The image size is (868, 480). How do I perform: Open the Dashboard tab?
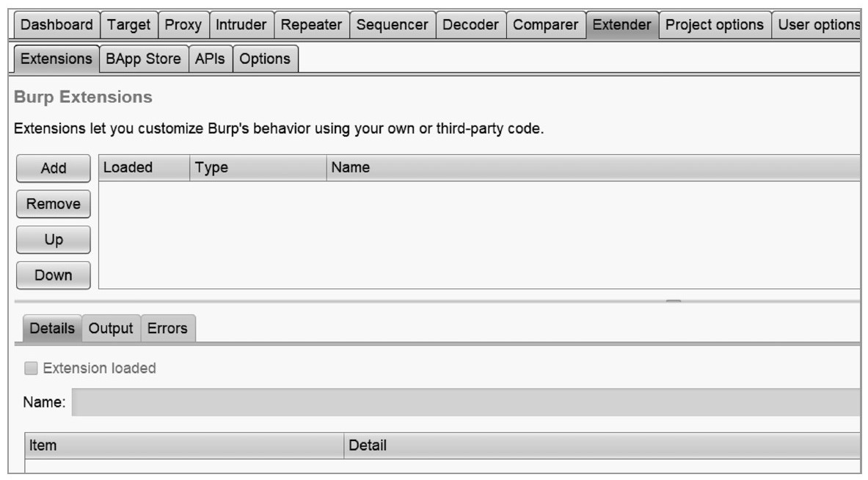[x=56, y=24]
